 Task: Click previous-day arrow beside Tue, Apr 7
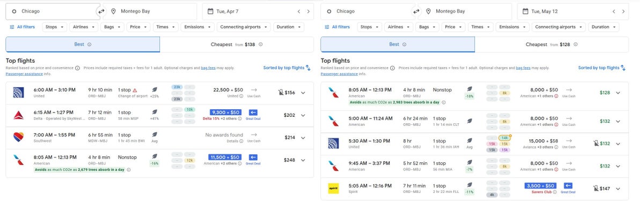click(x=299, y=11)
